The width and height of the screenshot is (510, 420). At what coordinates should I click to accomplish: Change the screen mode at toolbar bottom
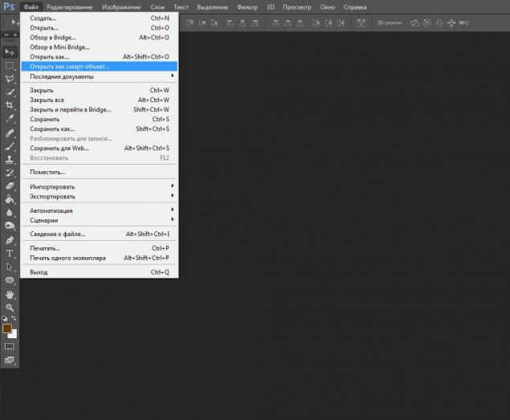[x=10, y=361]
